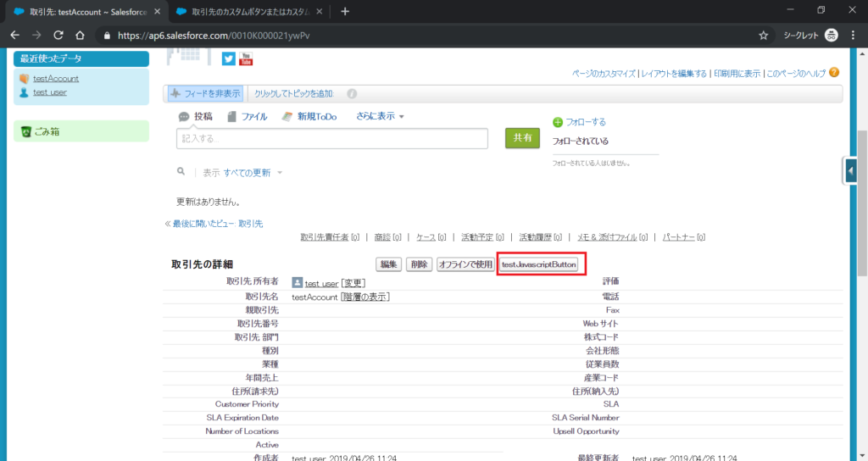
Task: Click the 編集 button
Action: 389,264
